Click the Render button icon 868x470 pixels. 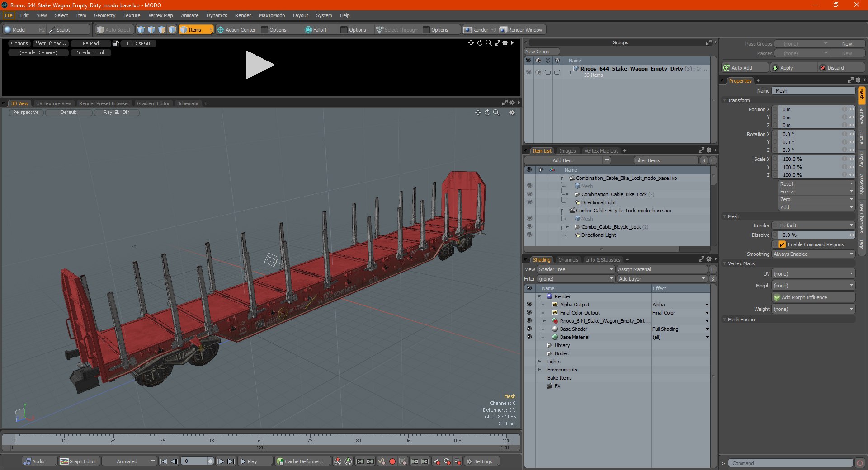(479, 30)
